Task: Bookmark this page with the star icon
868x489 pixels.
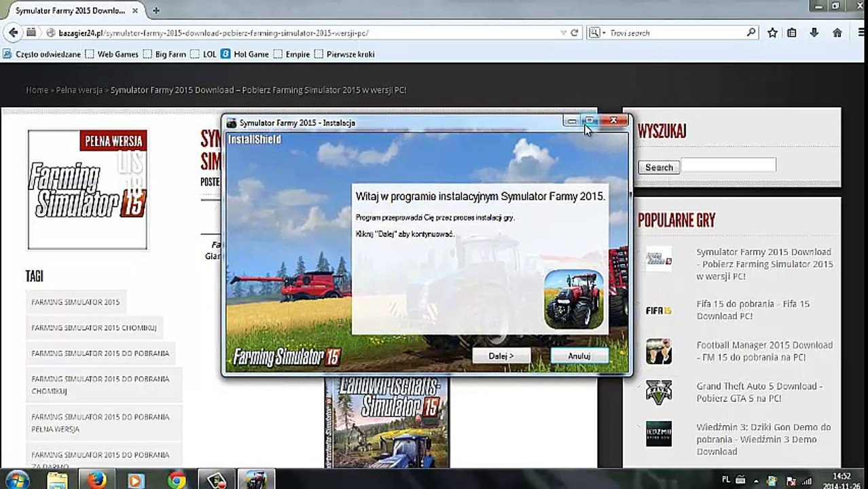Action: click(772, 33)
